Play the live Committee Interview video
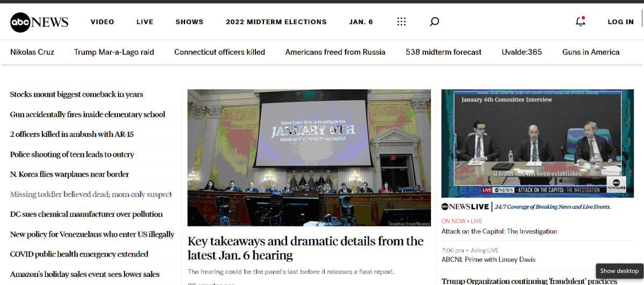Screen dimensions: 644x285 pos(538,143)
